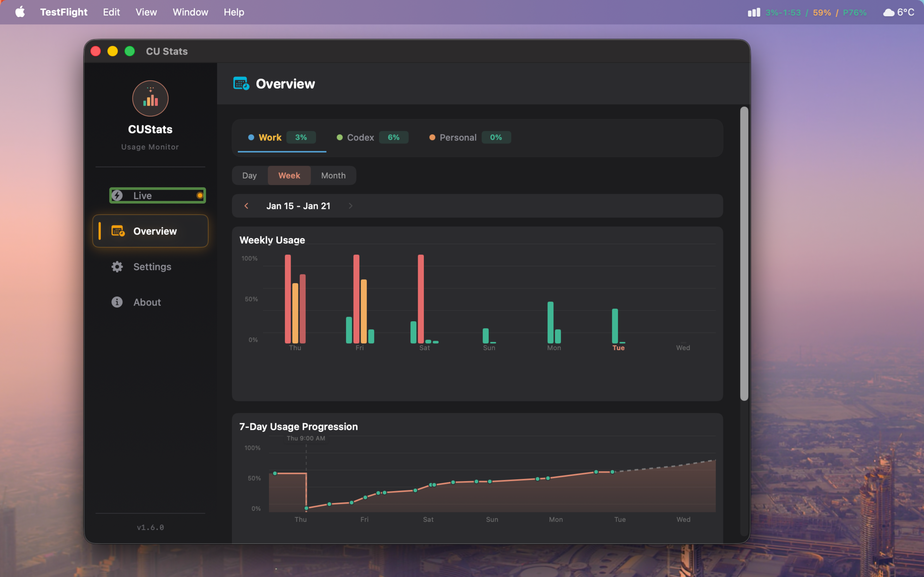Switch to the Month view tab
The height and width of the screenshot is (577, 924).
(x=333, y=175)
